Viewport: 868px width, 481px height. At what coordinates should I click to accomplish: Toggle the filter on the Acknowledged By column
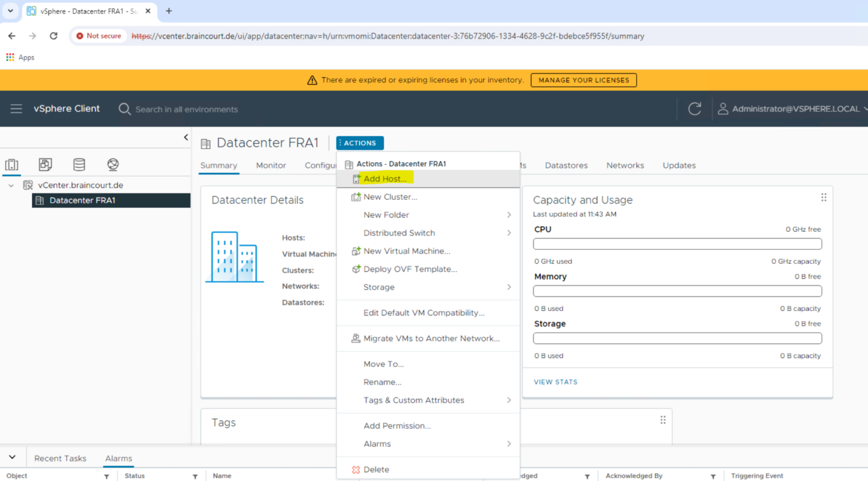713,476
